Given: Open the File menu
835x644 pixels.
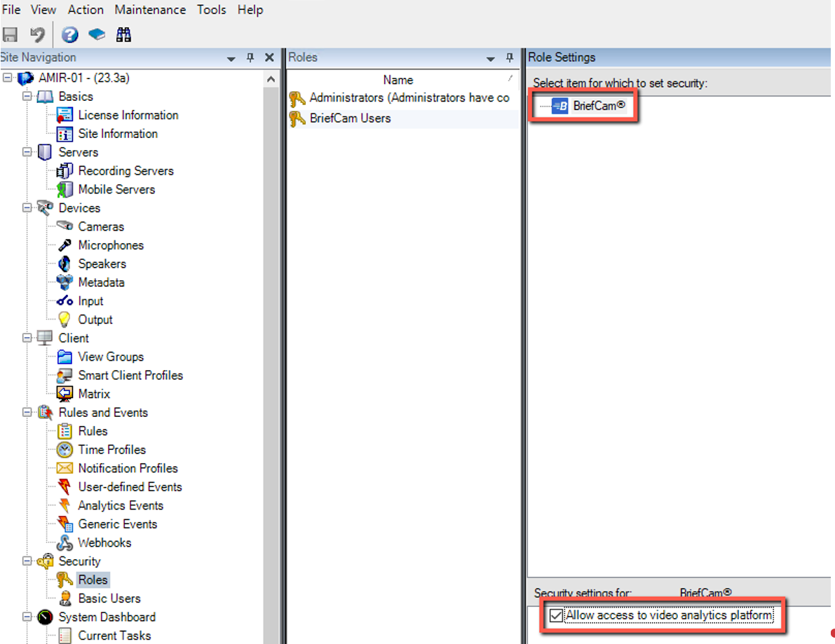Looking at the screenshot, I should click(x=11, y=10).
